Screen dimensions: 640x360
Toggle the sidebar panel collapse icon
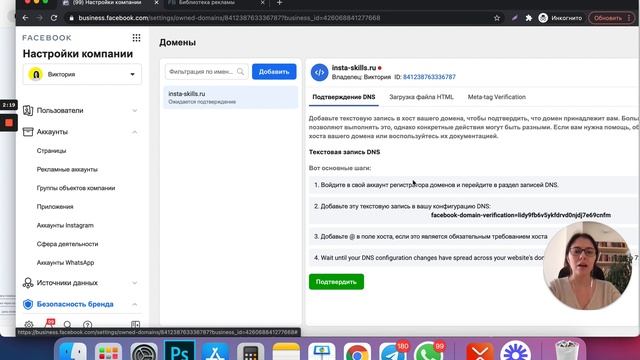click(136, 324)
